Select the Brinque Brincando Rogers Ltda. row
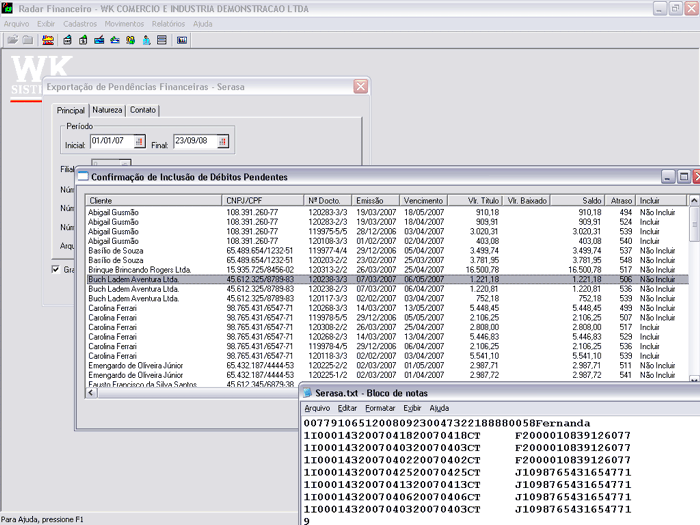 click(x=140, y=269)
